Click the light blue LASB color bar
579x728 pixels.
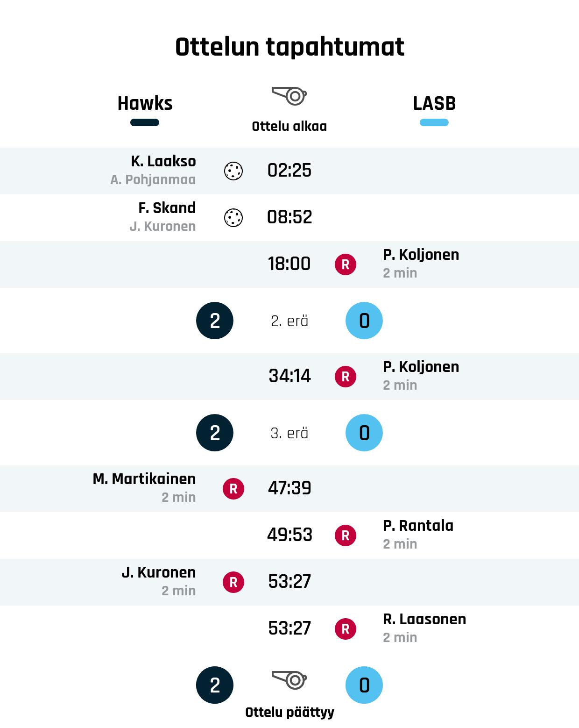click(x=434, y=122)
